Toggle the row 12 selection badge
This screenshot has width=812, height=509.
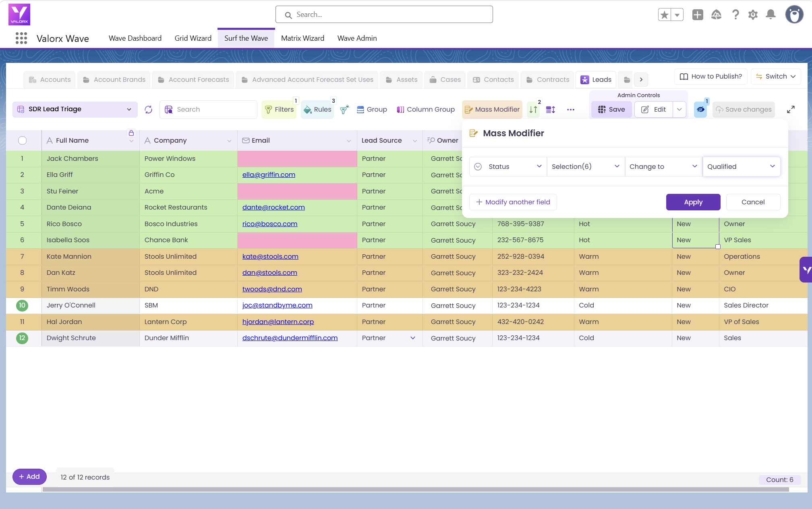pos(22,338)
